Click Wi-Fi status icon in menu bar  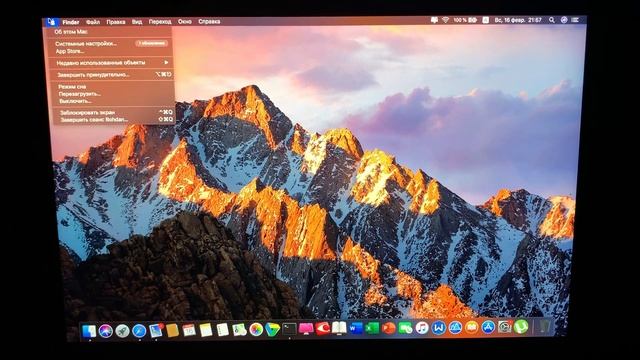pyautogui.click(x=445, y=20)
